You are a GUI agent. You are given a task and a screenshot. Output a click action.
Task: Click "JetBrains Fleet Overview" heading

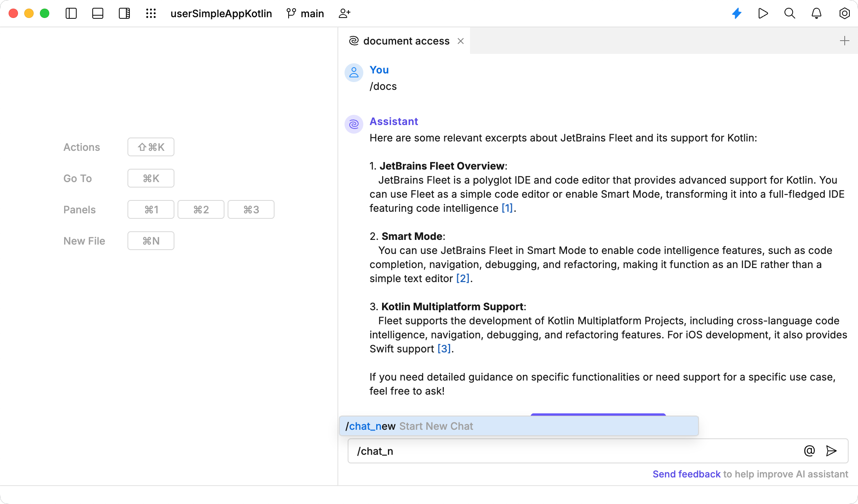[x=442, y=166]
